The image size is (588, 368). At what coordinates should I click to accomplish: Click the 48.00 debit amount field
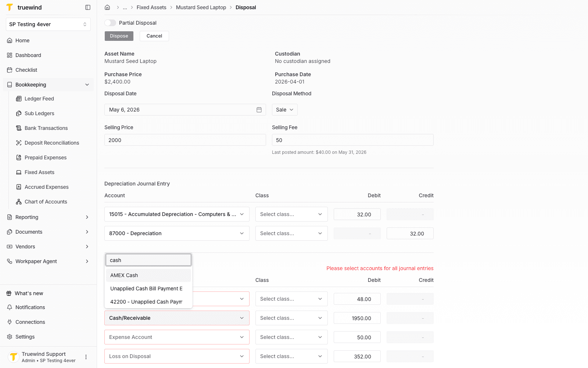357,299
